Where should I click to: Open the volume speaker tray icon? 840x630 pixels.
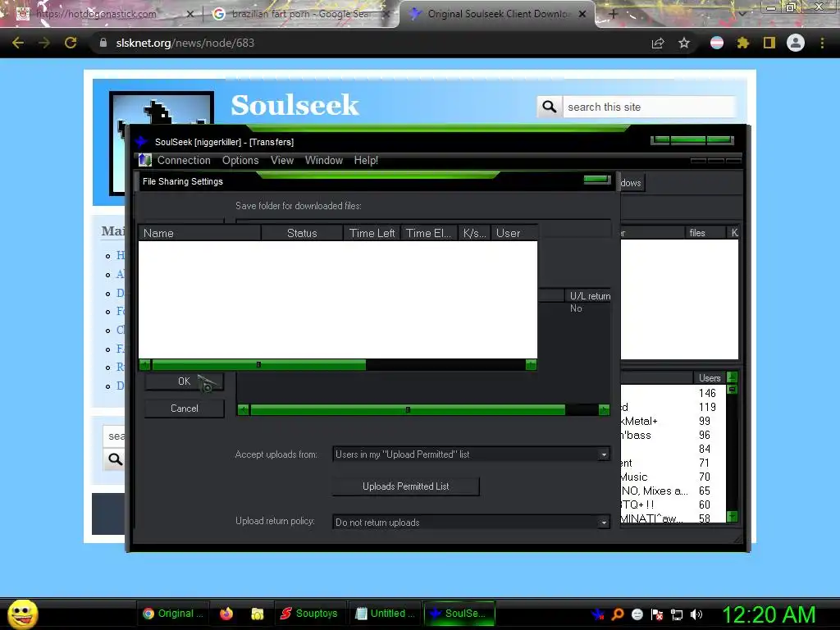click(x=696, y=614)
